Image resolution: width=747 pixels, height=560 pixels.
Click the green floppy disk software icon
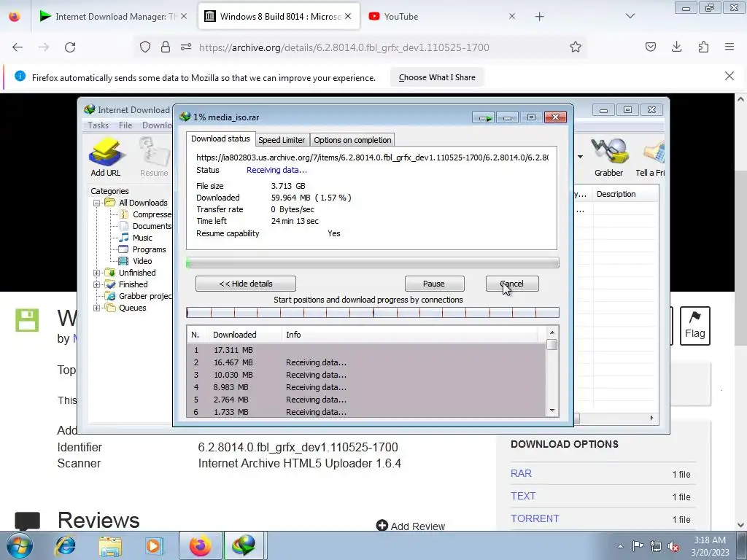point(27,320)
